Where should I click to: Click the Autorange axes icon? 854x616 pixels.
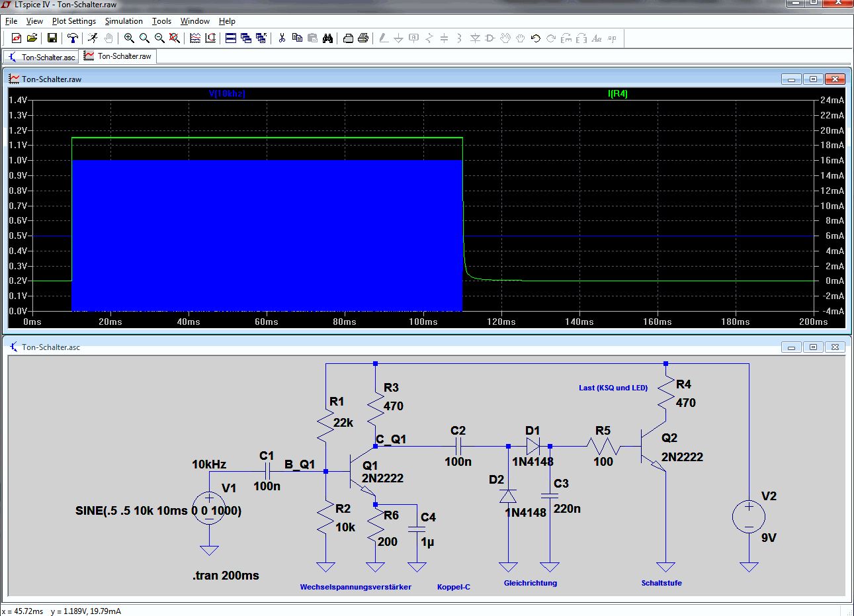coord(210,38)
